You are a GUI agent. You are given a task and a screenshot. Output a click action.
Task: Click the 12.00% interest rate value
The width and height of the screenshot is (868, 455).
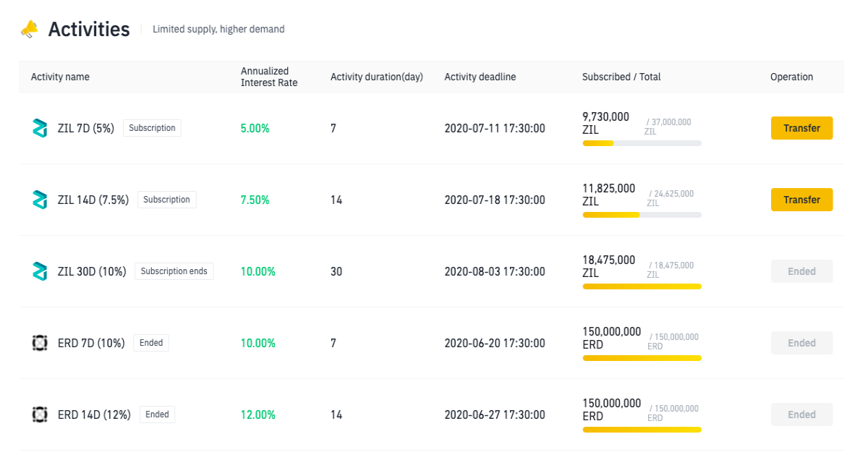coord(258,414)
